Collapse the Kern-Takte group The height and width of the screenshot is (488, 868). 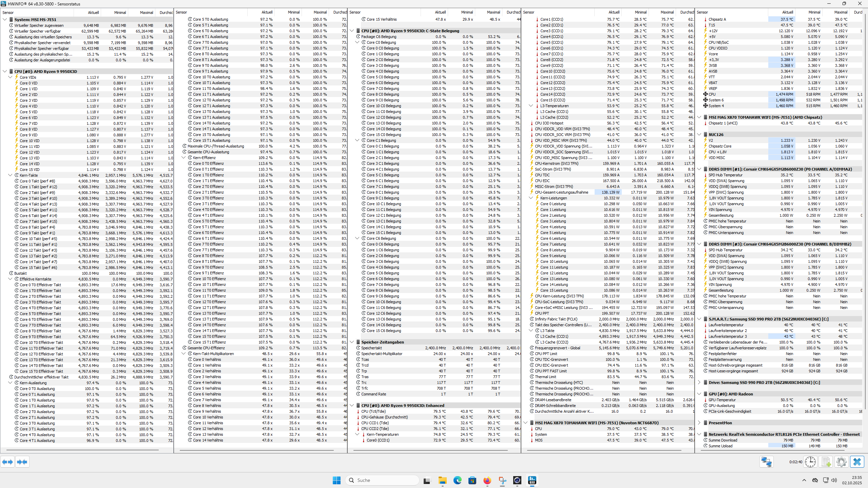pyautogui.click(x=9, y=175)
